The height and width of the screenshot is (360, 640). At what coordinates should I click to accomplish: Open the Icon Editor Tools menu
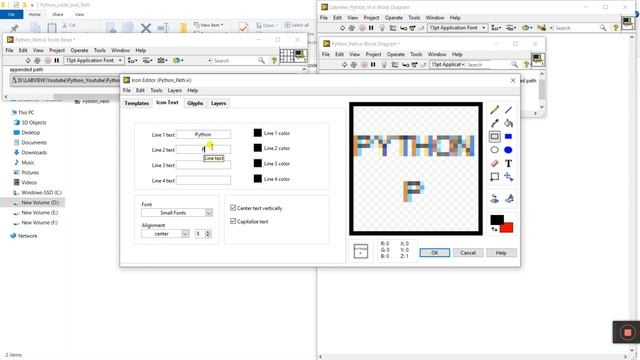[156, 90]
